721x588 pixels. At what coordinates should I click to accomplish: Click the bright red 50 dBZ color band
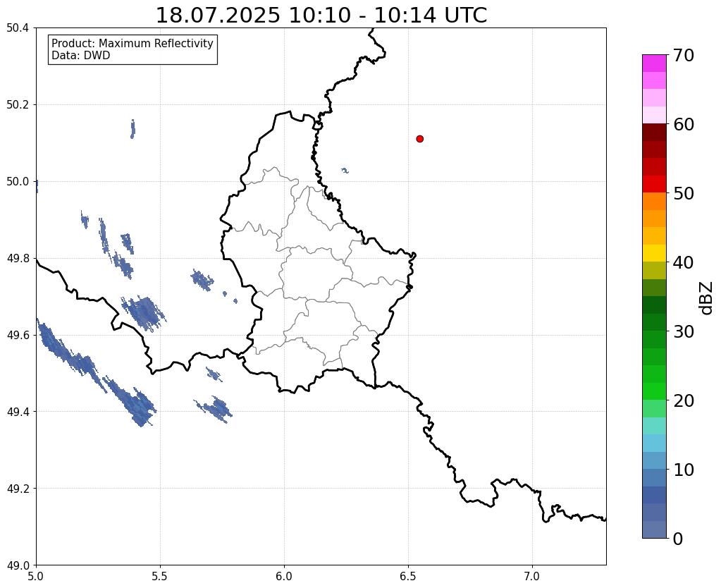point(654,184)
